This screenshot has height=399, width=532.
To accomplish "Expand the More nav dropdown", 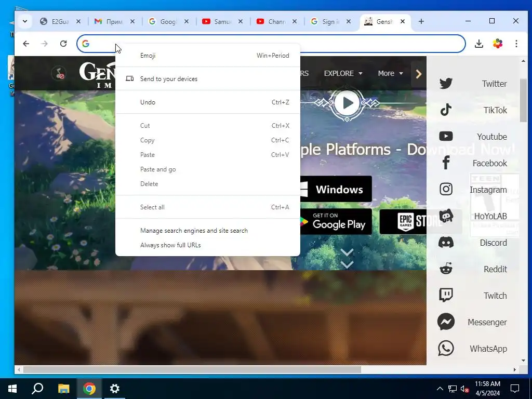I will [x=390, y=73].
